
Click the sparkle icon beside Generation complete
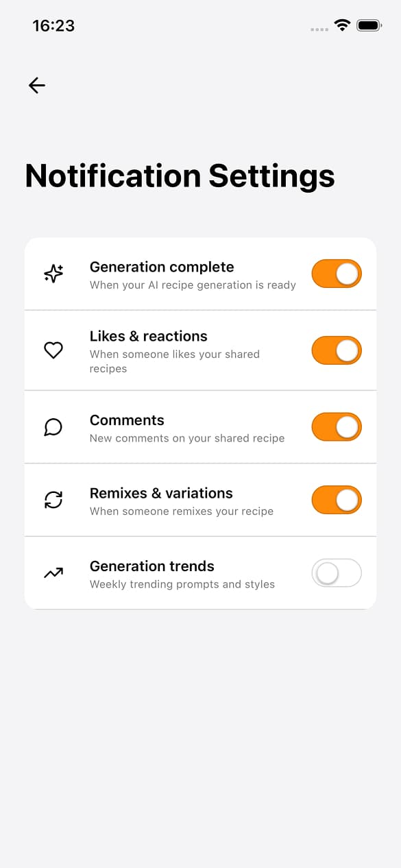(x=53, y=273)
